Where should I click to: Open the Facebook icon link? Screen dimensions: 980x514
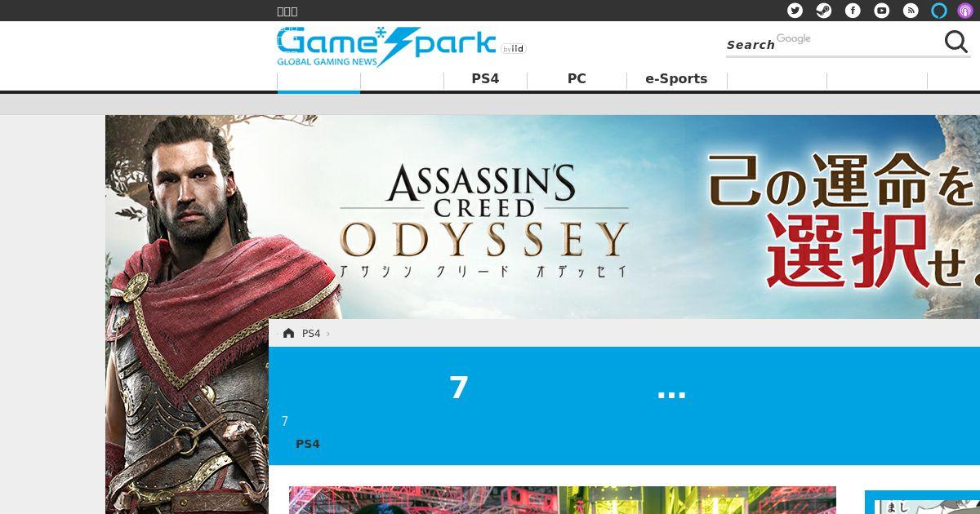pyautogui.click(x=853, y=11)
